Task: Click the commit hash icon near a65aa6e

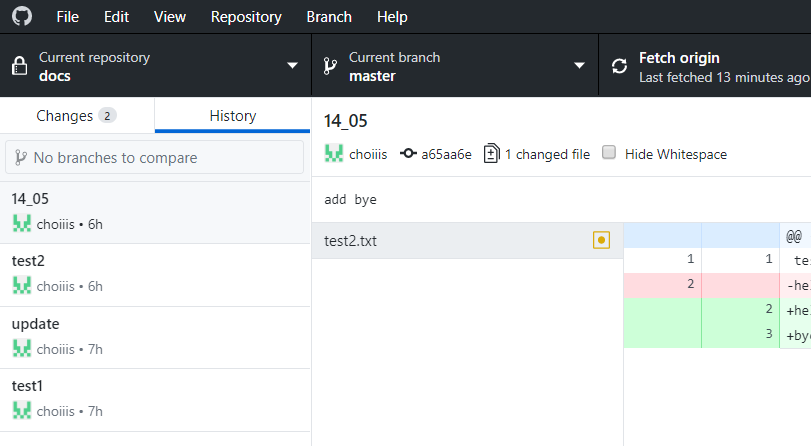Action: click(x=408, y=154)
